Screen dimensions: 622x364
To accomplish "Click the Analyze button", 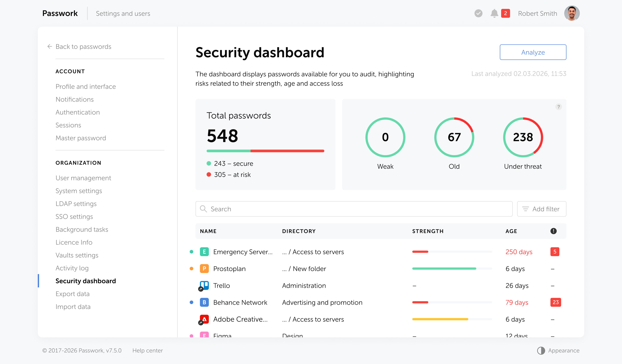I will tap(533, 52).
